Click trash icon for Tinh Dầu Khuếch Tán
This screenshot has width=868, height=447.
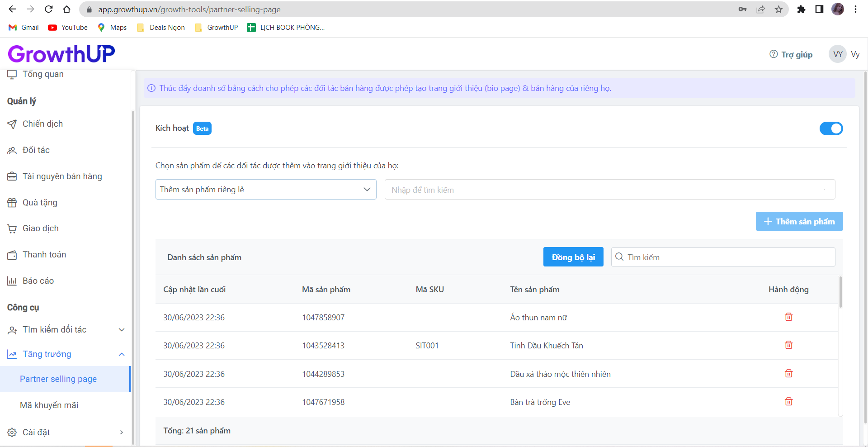coord(788,345)
